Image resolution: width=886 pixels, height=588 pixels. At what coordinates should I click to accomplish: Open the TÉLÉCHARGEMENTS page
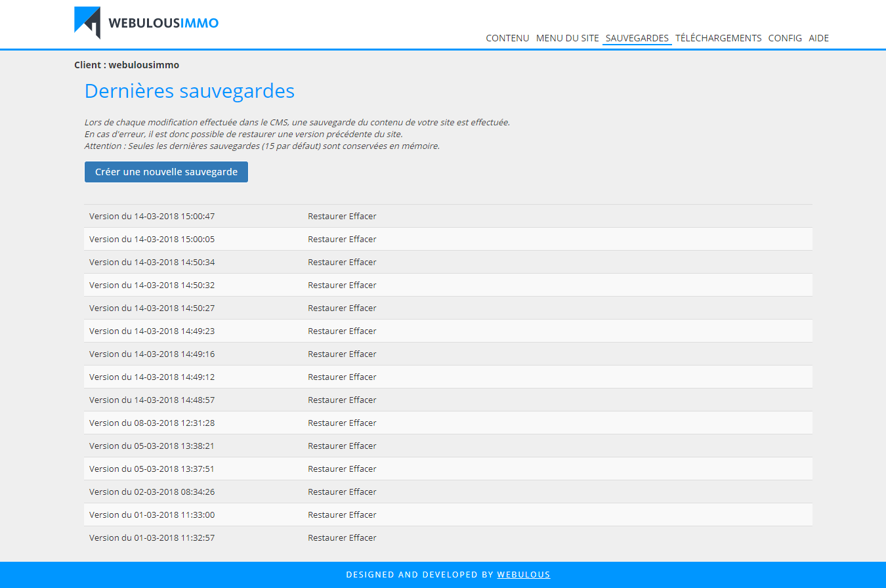[718, 38]
